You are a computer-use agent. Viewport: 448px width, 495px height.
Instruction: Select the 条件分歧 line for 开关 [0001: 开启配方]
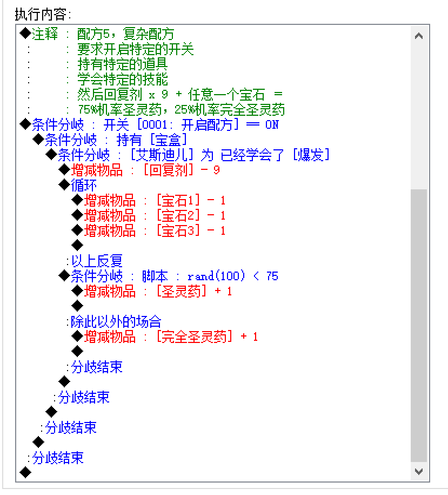point(149,125)
